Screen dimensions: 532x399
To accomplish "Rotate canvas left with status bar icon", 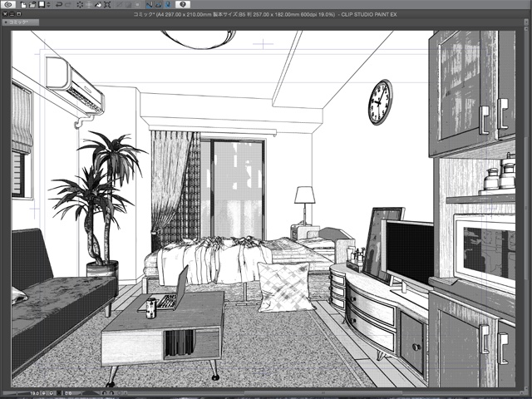I will [104, 393].
